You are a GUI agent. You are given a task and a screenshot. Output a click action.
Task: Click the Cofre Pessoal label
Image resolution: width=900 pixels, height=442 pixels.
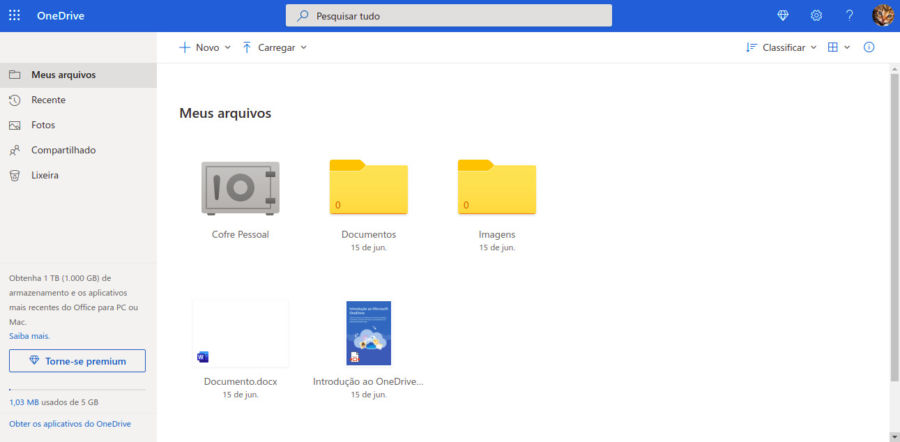240,234
